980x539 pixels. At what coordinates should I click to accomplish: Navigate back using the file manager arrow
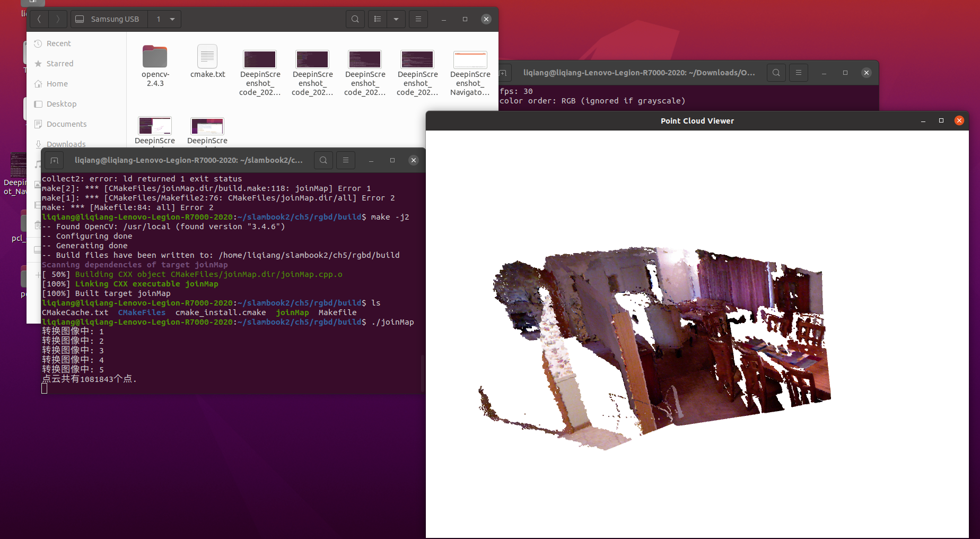[x=39, y=19]
